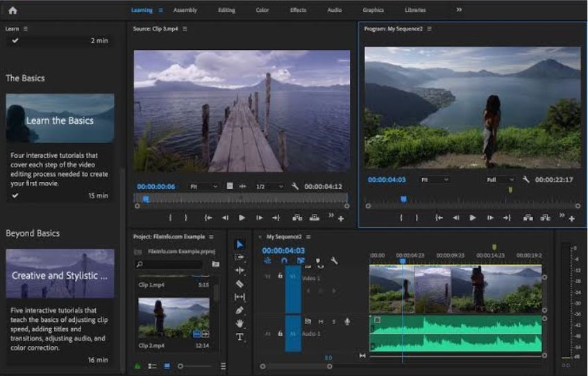588x376 pixels.
Task: Select the Razor tool
Action: coord(240,284)
